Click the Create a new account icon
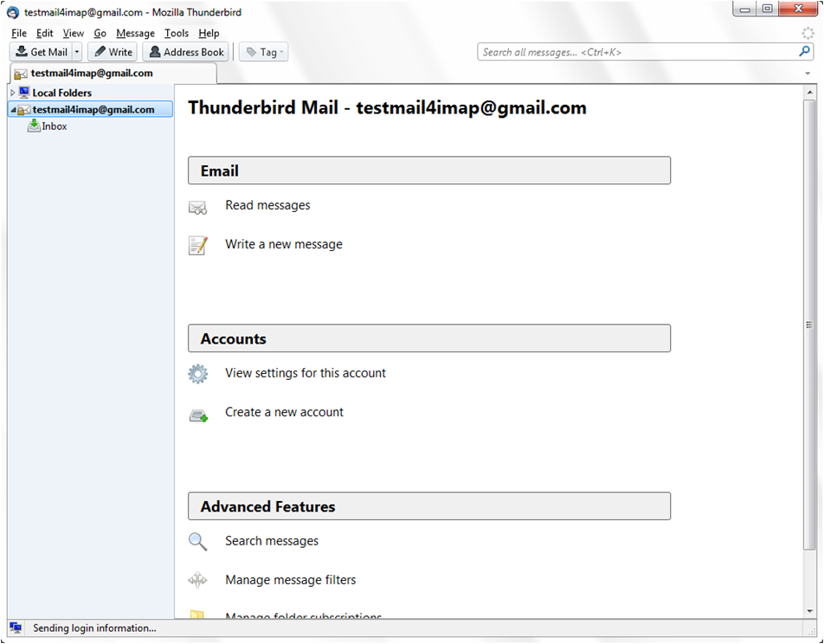Image resolution: width=824 pixels, height=644 pixels. click(198, 415)
